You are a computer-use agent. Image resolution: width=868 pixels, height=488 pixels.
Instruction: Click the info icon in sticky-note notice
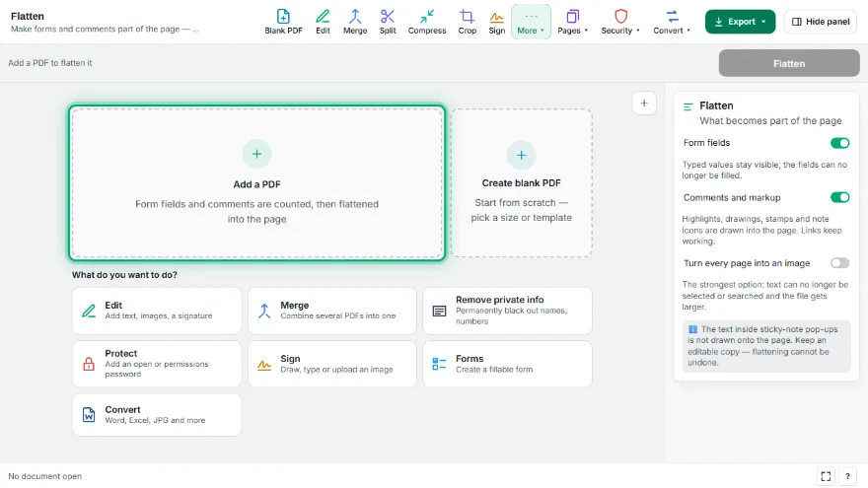pos(692,329)
